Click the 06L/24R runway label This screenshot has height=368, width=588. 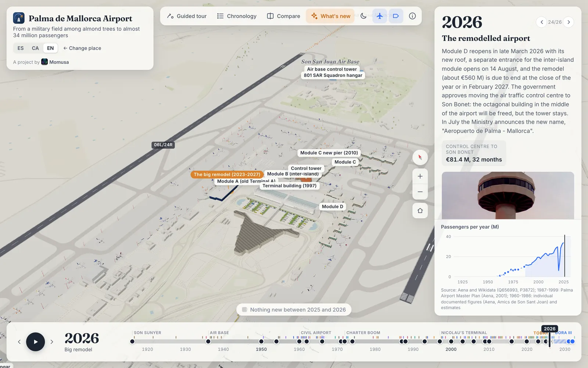coord(163,145)
